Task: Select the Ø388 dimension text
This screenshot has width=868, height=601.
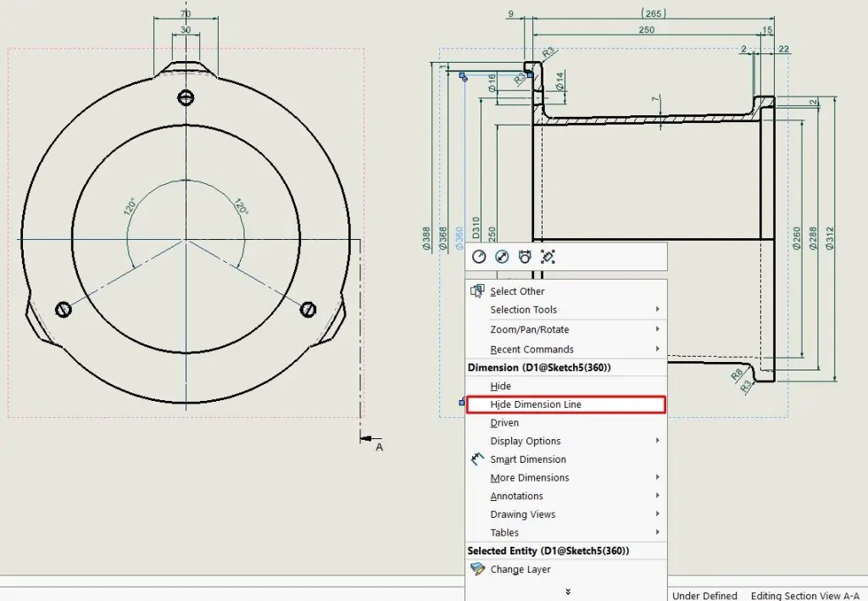Action: 426,238
